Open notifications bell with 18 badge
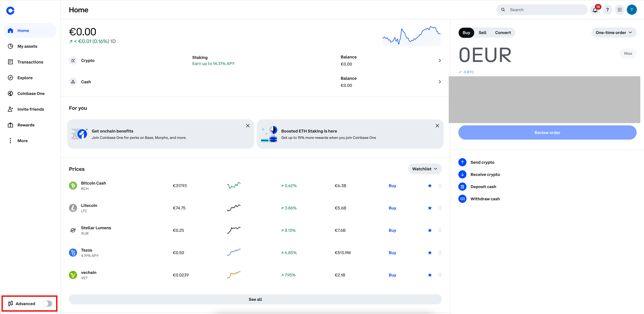 tap(595, 10)
